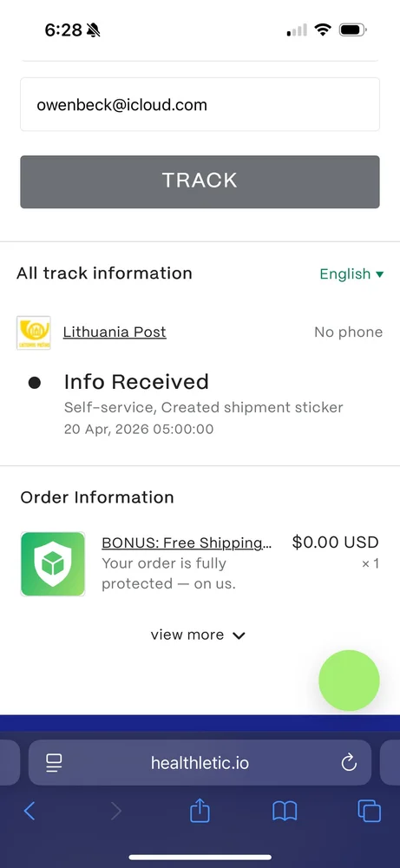Click the chevron beside view more
The height and width of the screenshot is (868, 400).
239,635
